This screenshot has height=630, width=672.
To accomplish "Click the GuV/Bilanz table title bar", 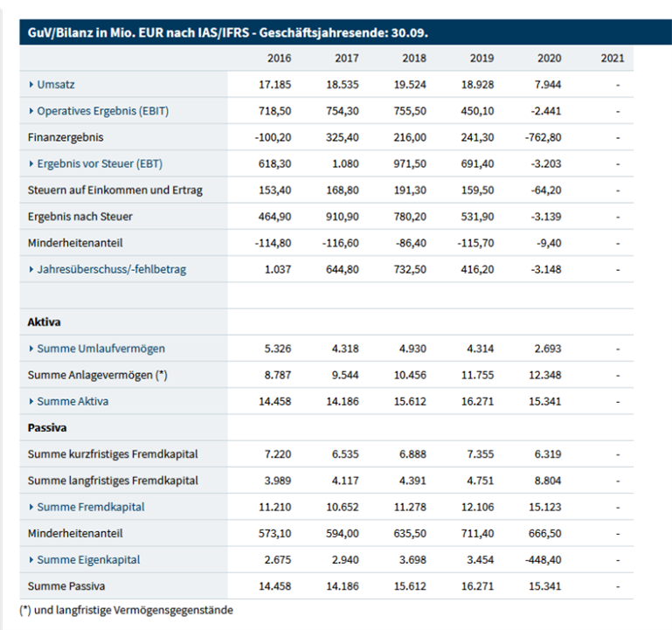I will click(345, 32).
